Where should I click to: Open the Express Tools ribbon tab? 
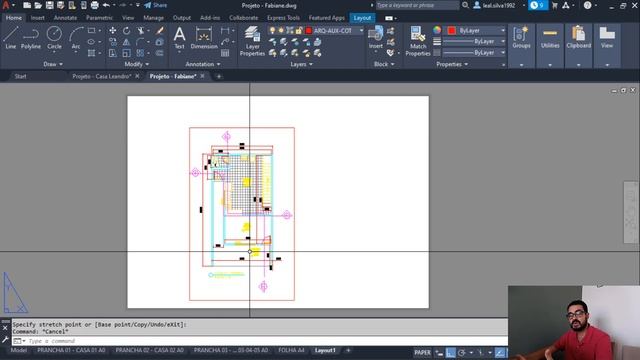[283, 18]
